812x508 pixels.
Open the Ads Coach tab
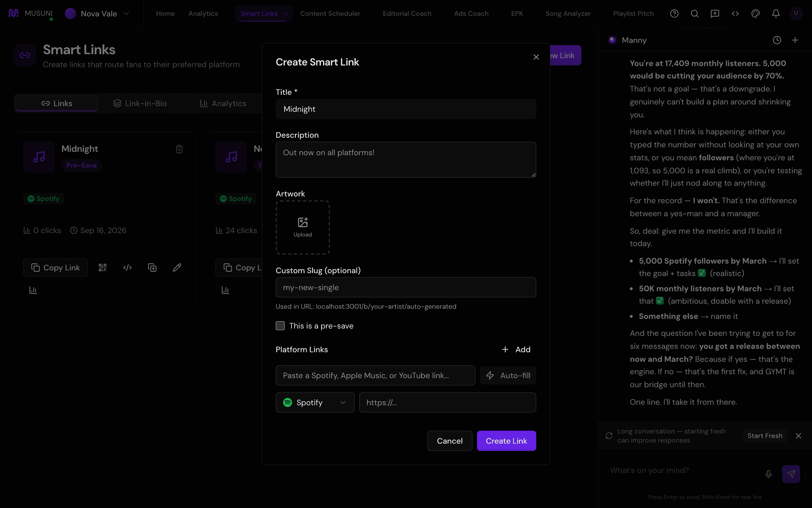click(471, 14)
